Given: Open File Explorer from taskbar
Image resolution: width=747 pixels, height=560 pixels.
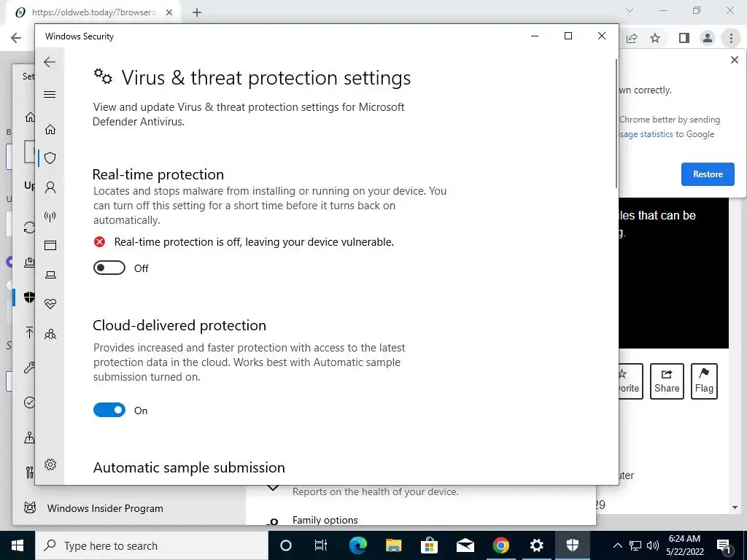Looking at the screenshot, I should point(393,545).
